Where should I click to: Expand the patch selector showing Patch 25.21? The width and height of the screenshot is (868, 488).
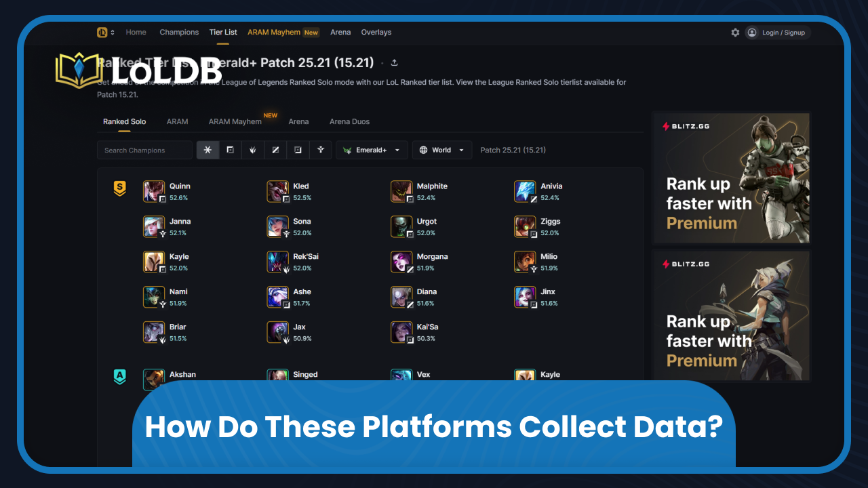pos(513,150)
